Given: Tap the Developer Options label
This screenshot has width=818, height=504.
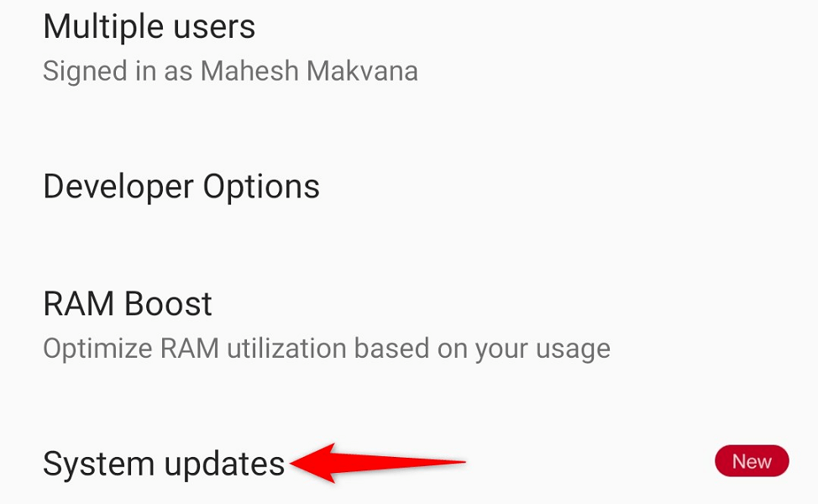Looking at the screenshot, I should click(181, 186).
